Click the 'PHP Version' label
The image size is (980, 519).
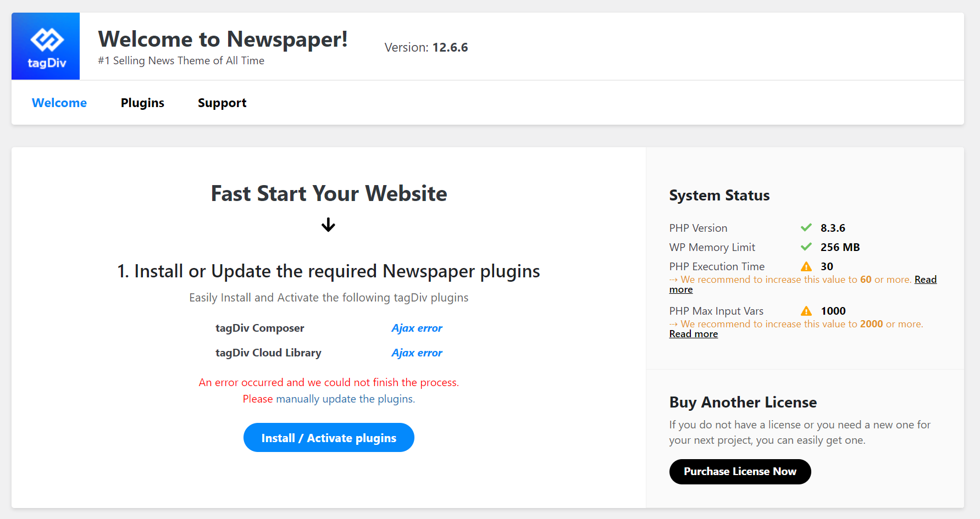point(698,228)
